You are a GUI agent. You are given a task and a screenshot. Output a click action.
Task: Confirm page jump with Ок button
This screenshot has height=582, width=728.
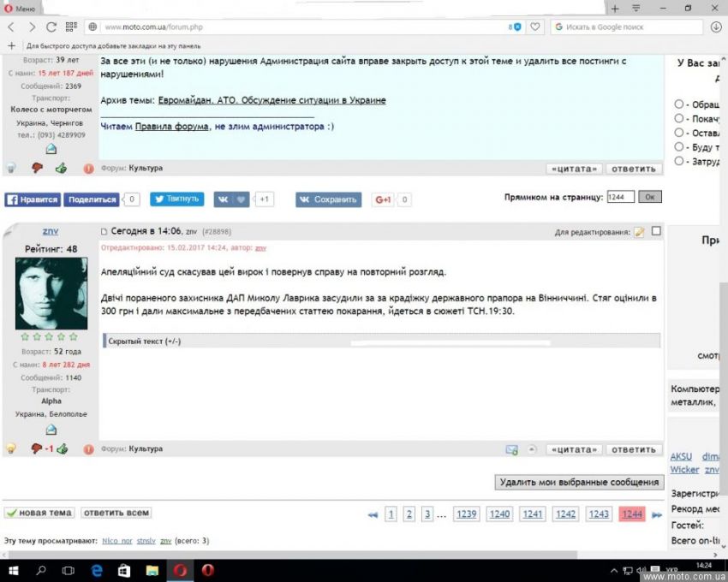(649, 197)
